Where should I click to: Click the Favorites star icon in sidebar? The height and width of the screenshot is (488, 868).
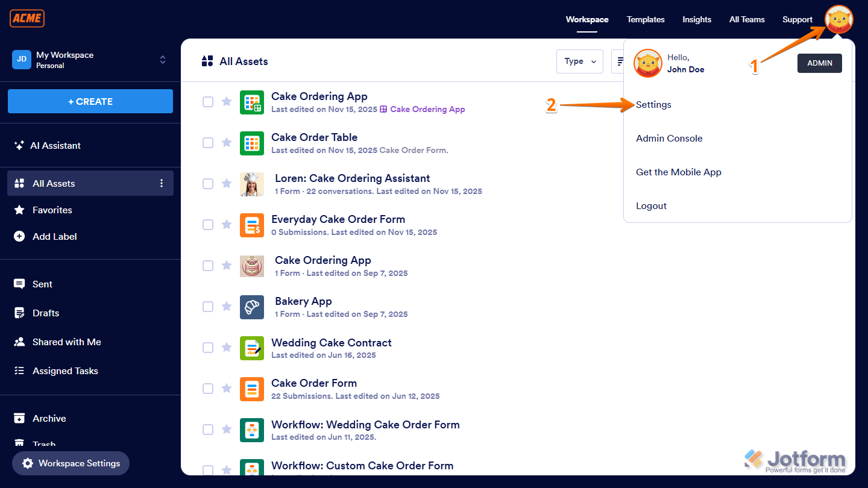coord(19,210)
